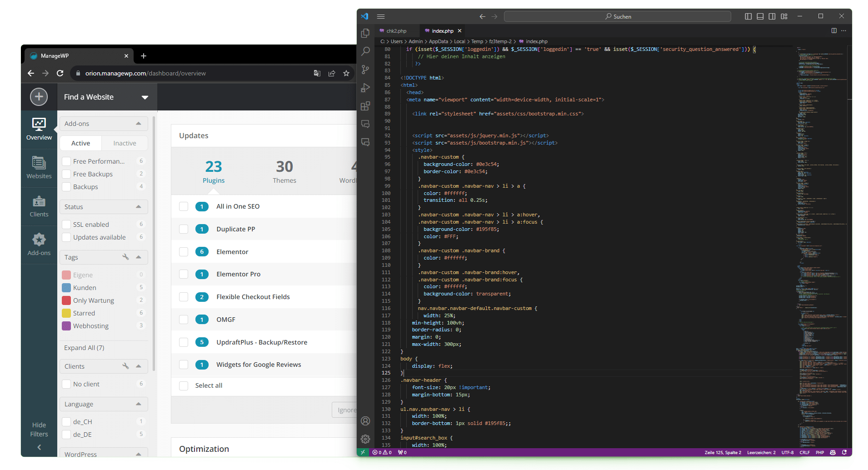Click the Manage gear icon in VS Code
Screen dimensions: 868x470
[x=365, y=439]
